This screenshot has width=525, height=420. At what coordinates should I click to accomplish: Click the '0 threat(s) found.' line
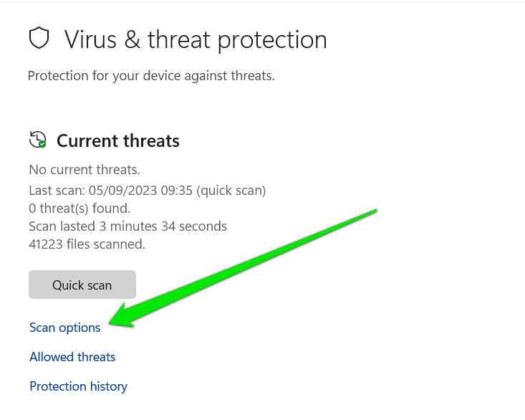click(x=80, y=209)
